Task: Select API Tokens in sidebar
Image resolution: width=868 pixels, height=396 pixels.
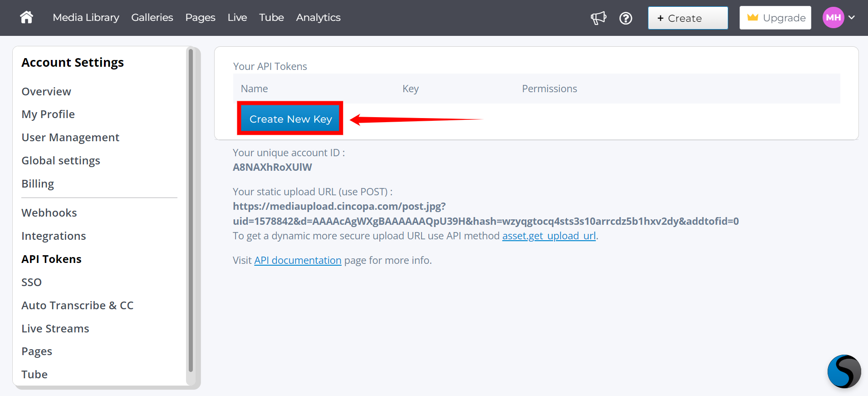Action: [51, 259]
